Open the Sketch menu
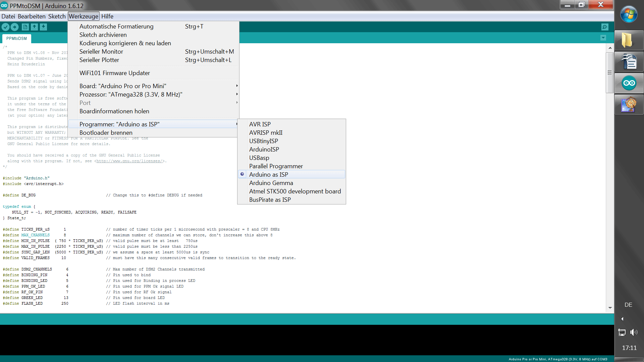 click(57, 16)
